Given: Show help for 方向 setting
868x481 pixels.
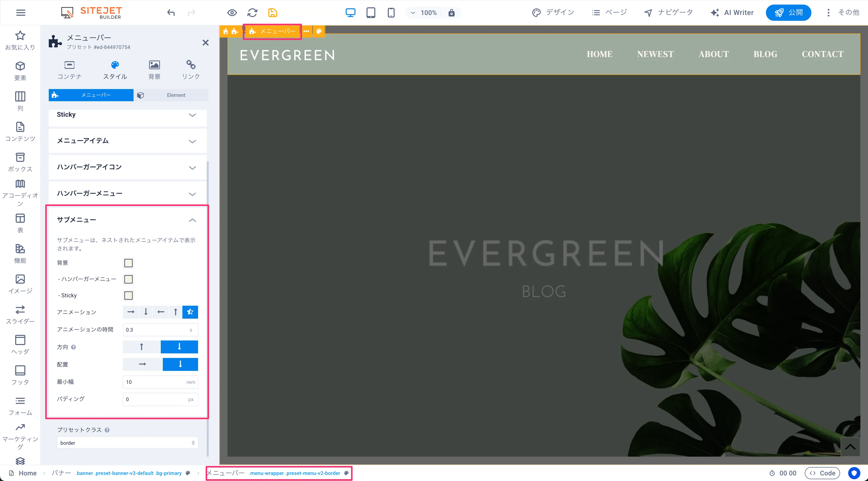Looking at the screenshot, I should (x=73, y=347).
